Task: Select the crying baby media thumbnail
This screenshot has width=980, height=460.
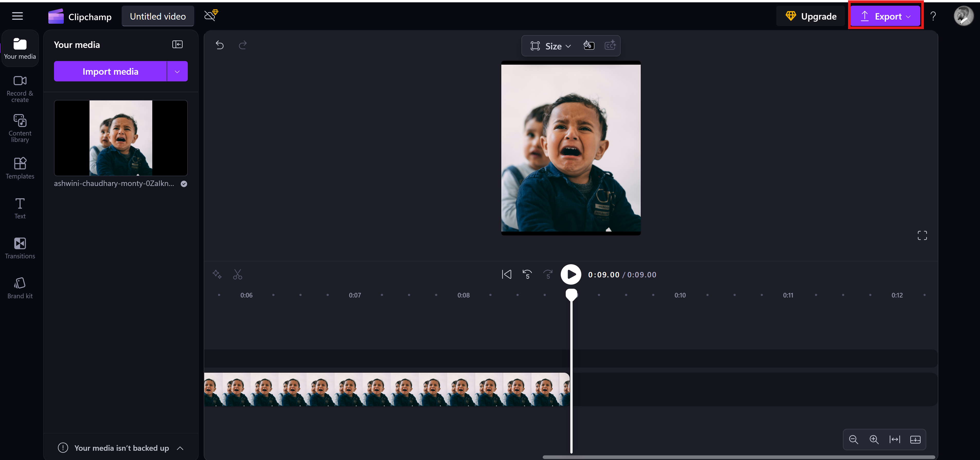Action: [x=121, y=138]
